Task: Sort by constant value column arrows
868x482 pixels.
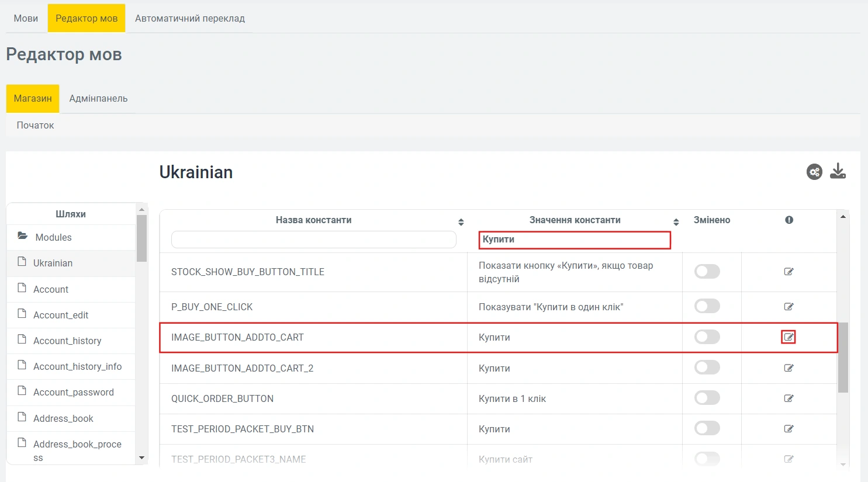Action: pos(676,222)
